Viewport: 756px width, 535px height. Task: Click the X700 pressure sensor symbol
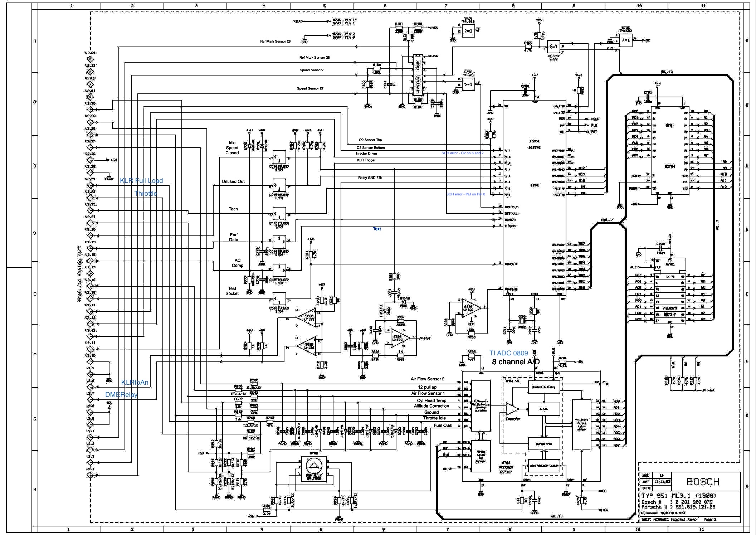coord(314,469)
